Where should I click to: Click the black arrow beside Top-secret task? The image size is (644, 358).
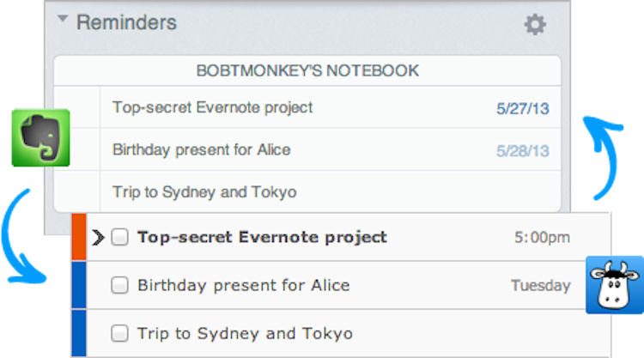pyautogui.click(x=98, y=238)
